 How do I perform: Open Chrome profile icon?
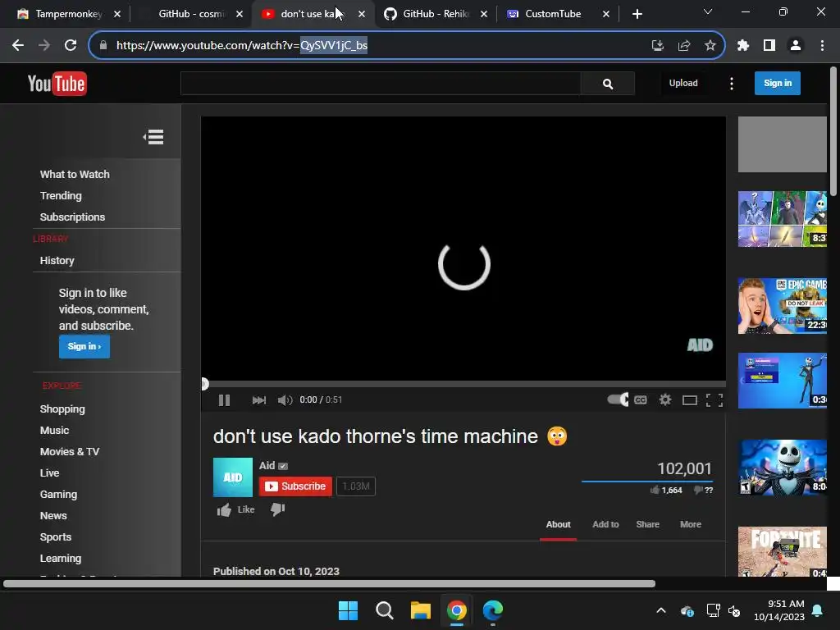(x=796, y=46)
